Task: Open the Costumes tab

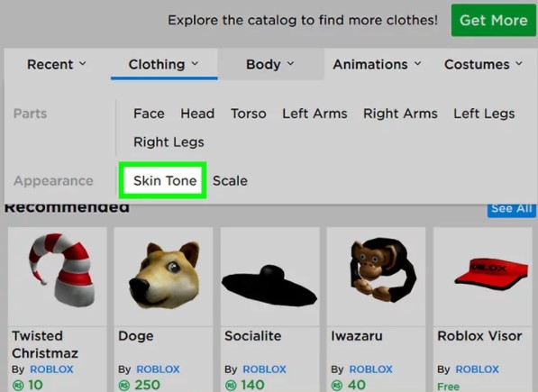Action: click(483, 65)
